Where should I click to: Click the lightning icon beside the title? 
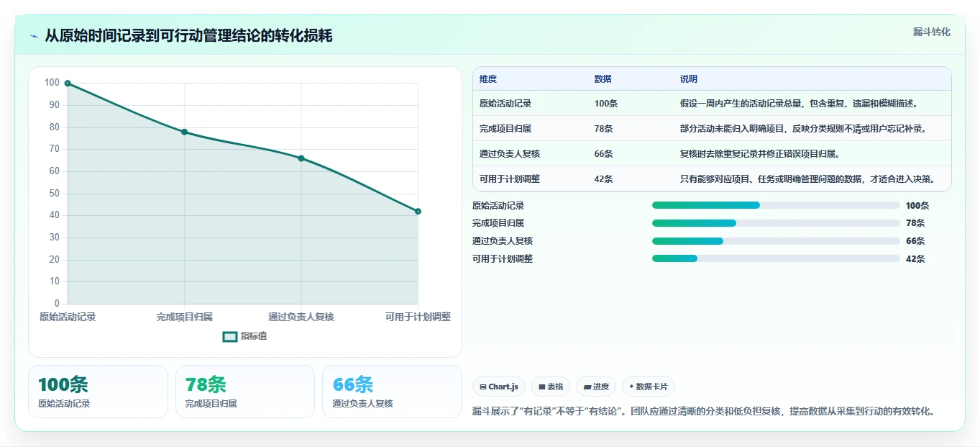click(35, 36)
